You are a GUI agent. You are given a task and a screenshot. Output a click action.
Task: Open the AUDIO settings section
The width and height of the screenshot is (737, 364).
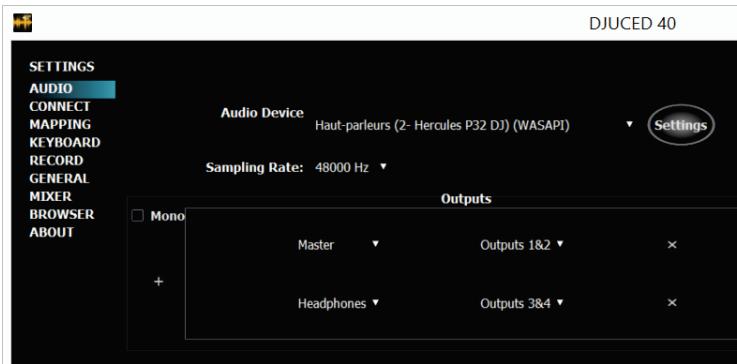pos(72,89)
